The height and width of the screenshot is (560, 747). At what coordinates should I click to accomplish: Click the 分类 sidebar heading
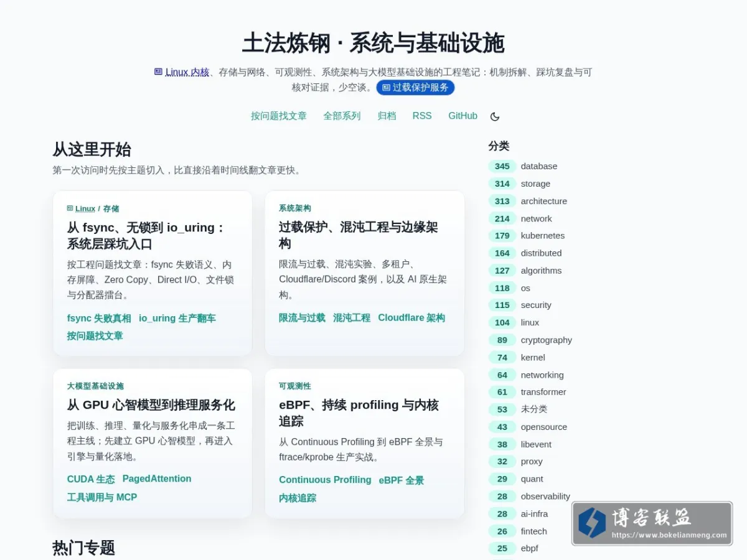tap(499, 146)
